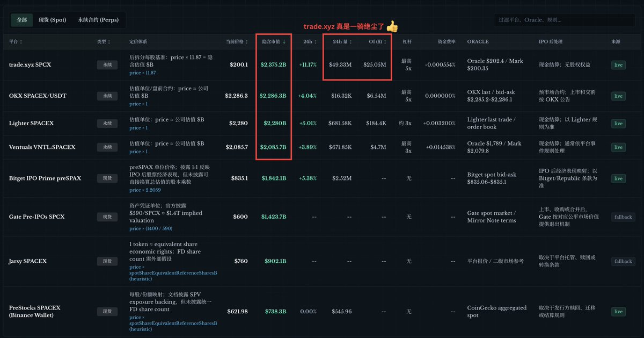
Task: Click the 永续 badge for trade.xyz SPCX
Action: (107, 64)
